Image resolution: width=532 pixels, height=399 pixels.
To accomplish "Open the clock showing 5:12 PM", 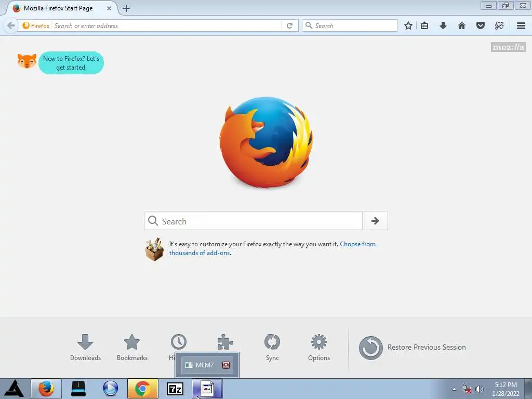I will pos(506,389).
